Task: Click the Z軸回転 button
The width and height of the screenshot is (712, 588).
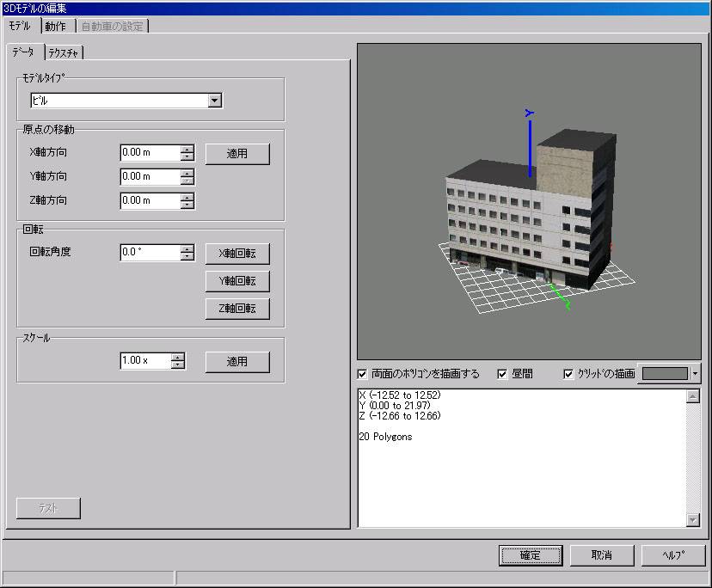Action: click(237, 309)
